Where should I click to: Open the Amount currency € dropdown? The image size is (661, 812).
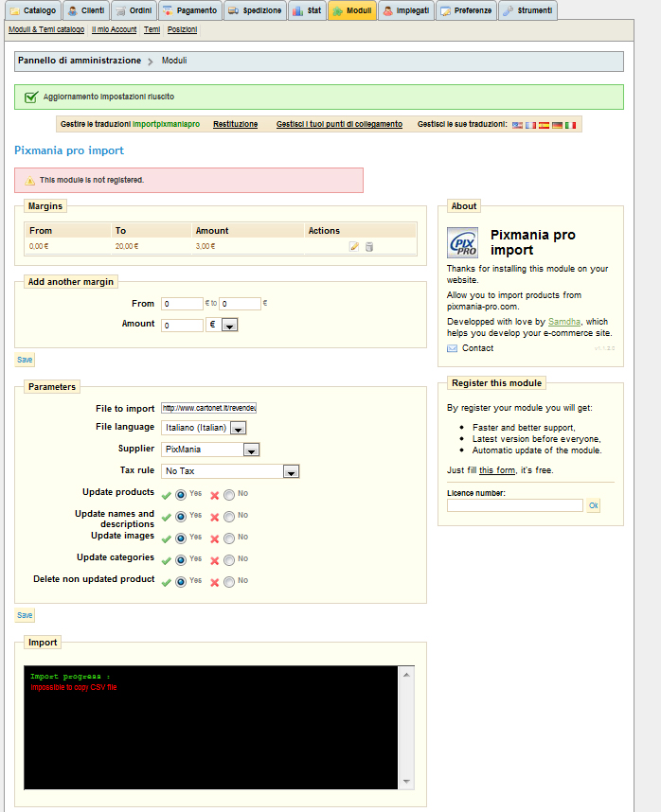222,325
